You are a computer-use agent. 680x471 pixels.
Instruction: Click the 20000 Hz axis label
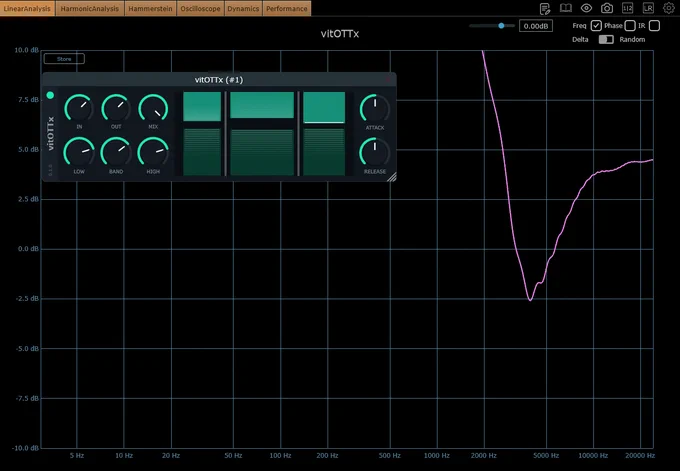coord(640,455)
